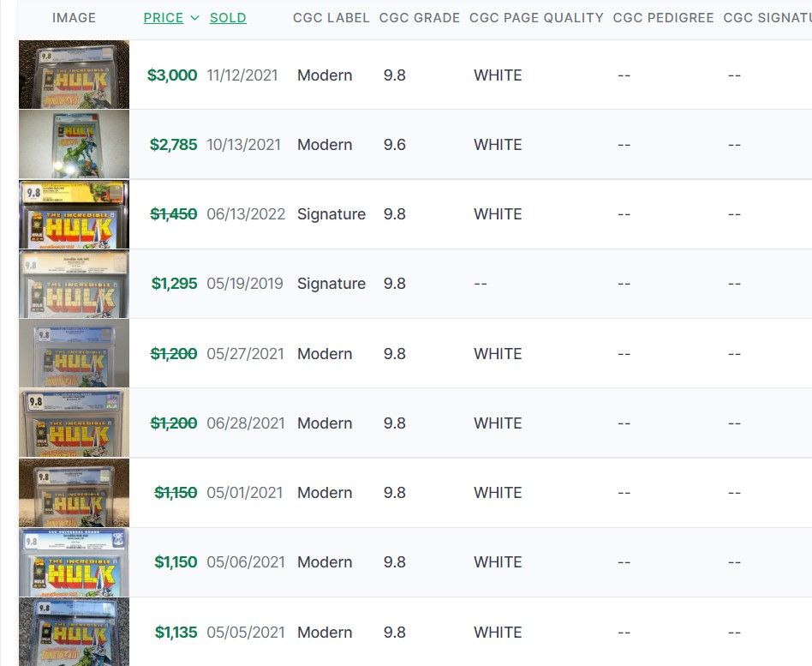The image size is (812, 666).
Task: Select the sold date 05/27/2021
Action: [246, 353]
